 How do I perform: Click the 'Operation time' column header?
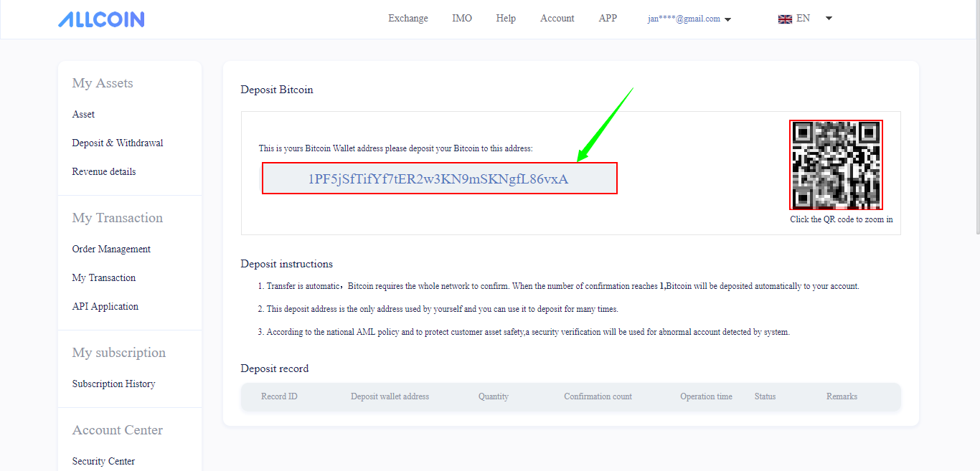click(706, 396)
